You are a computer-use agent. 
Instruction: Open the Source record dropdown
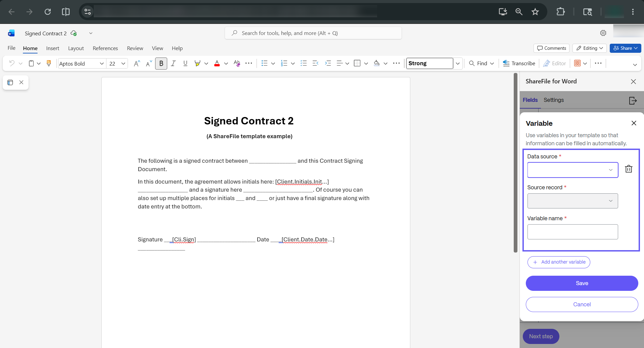572,201
